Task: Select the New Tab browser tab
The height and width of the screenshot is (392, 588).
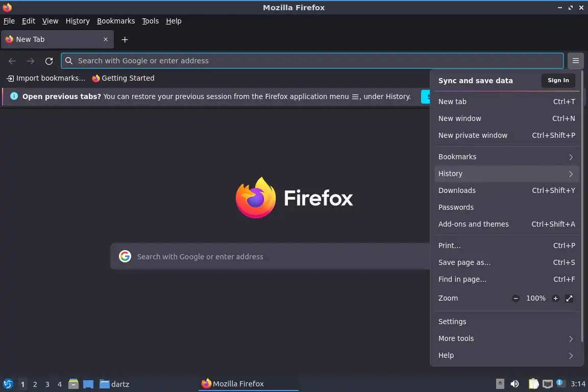Action: (x=57, y=39)
